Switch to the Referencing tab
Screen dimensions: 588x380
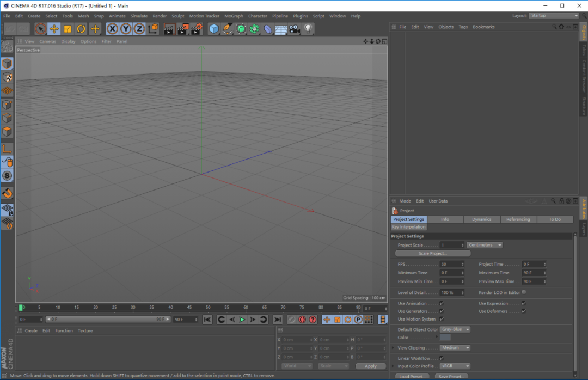(518, 219)
